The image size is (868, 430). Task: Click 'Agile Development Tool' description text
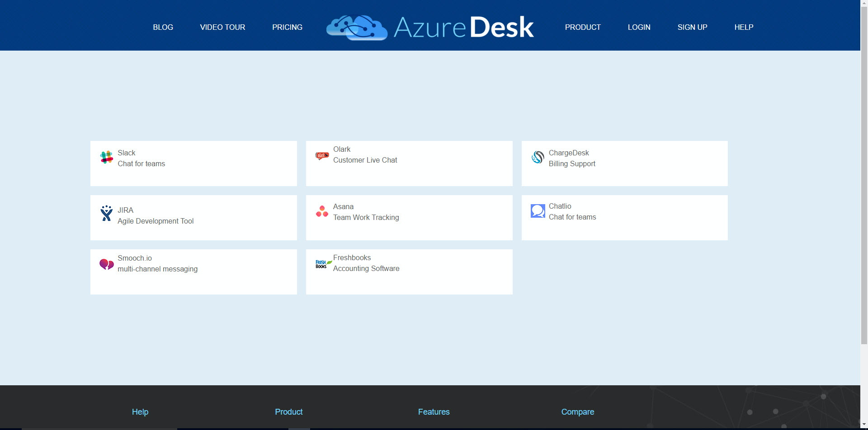156,221
